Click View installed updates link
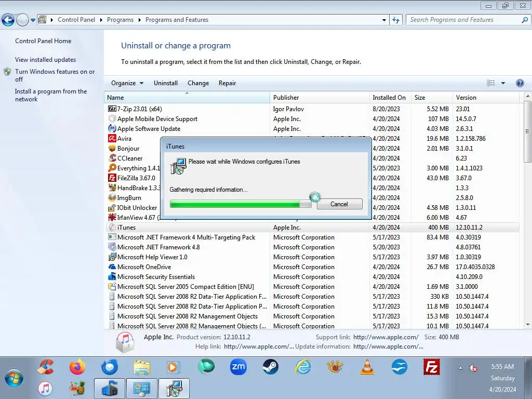The width and height of the screenshot is (532, 399). 46,60
